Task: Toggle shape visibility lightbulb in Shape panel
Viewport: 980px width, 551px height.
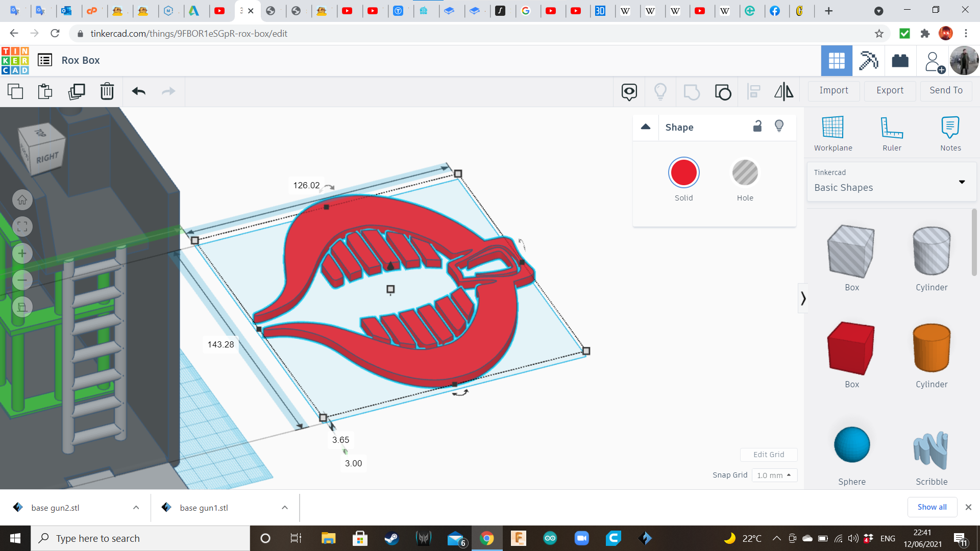Action: [779, 127]
